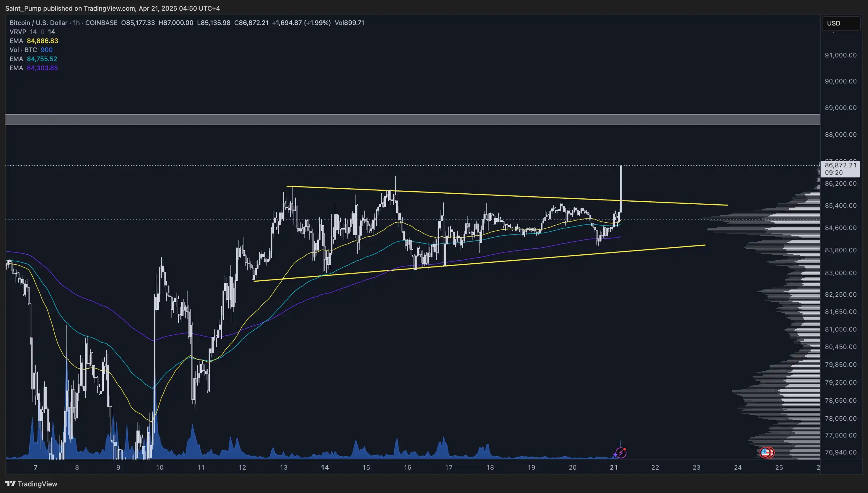
Task: Click the current price label 86,872.21
Action: (x=840, y=165)
